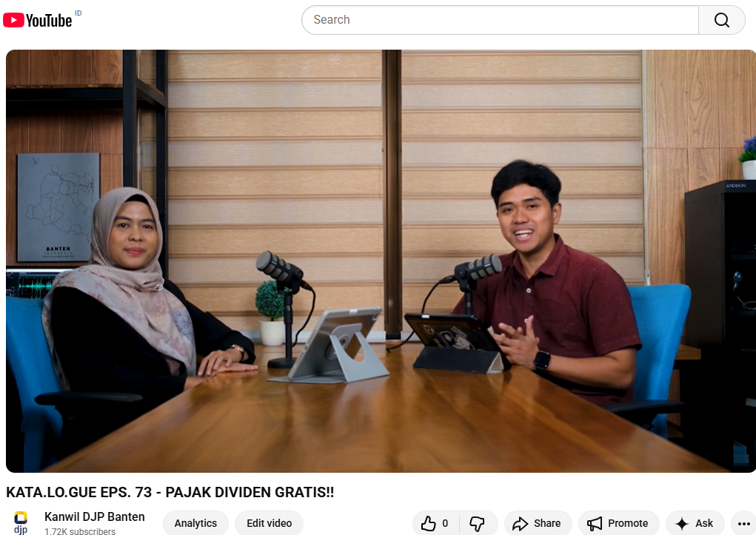Dislike the video with thumbs-down icon
Viewport: 756px width, 535px height.
(478, 524)
